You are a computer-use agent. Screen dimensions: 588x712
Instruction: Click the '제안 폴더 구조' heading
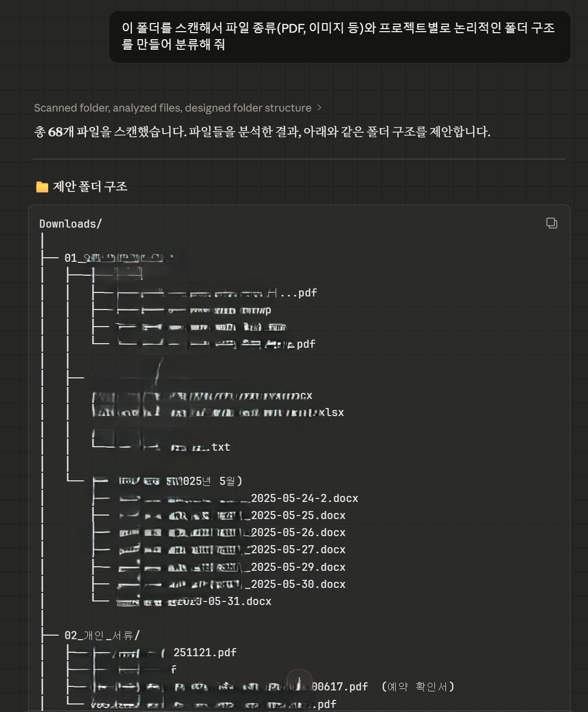pyautogui.click(x=90, y=187)
